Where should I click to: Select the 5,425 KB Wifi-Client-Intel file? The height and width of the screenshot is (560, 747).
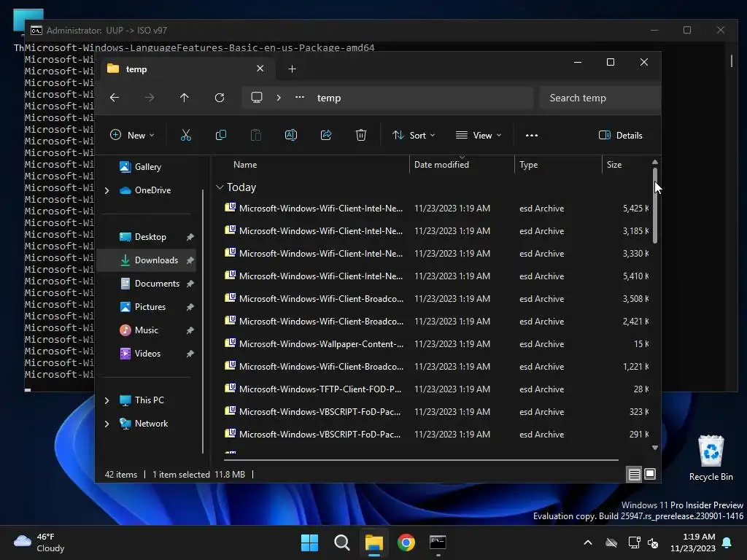click(x=436, y=208)
